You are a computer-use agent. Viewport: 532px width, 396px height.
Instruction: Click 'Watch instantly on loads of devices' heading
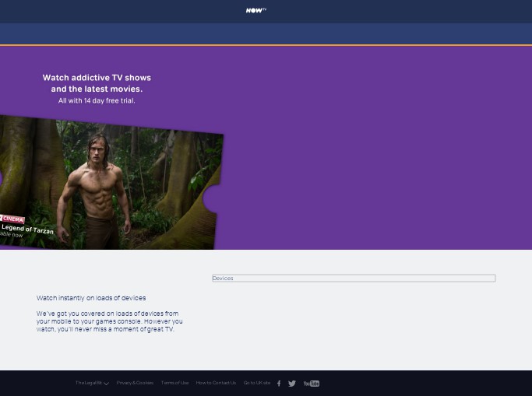tap(91, 298)
